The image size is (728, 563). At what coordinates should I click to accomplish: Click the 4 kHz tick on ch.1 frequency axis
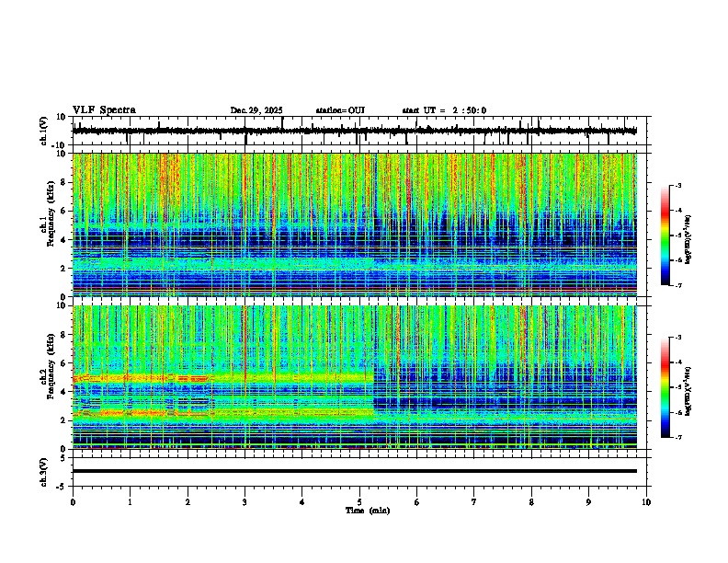click(x=63, y=240)
